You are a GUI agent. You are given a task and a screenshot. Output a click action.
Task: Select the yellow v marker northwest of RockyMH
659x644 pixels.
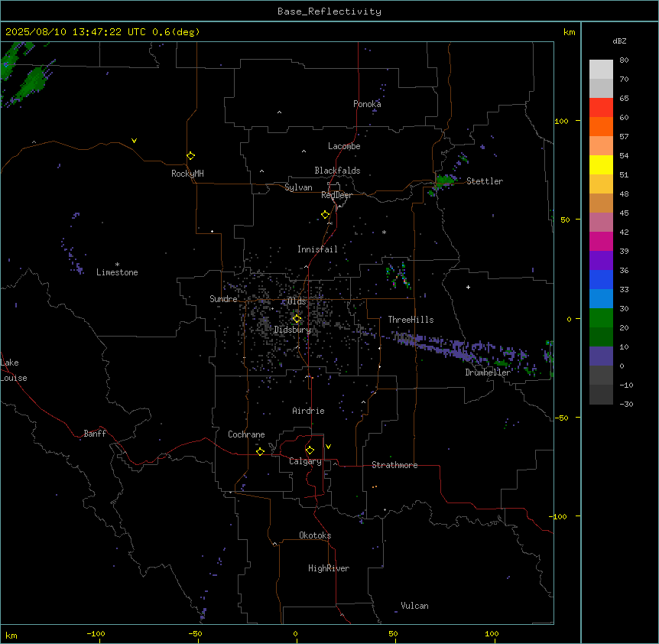pos(134,141)
